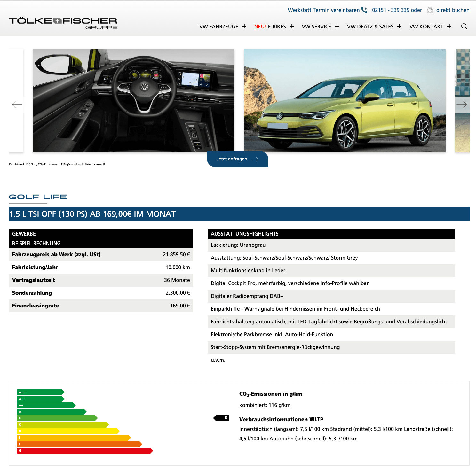Viewport: 476px width, 466px height.
Task: Click direkt buchen link
Action: pyautogui.click(x=453, y=10)
